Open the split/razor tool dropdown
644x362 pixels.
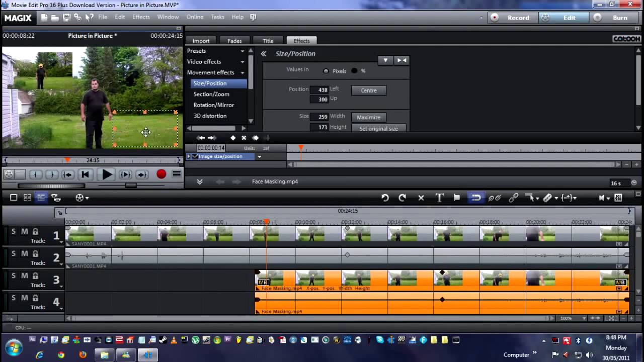tap(556, 199)
